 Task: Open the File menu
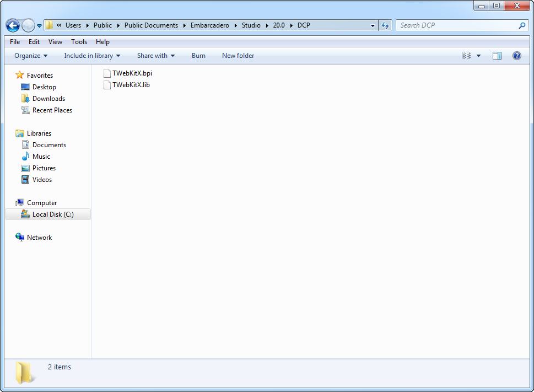15,42
